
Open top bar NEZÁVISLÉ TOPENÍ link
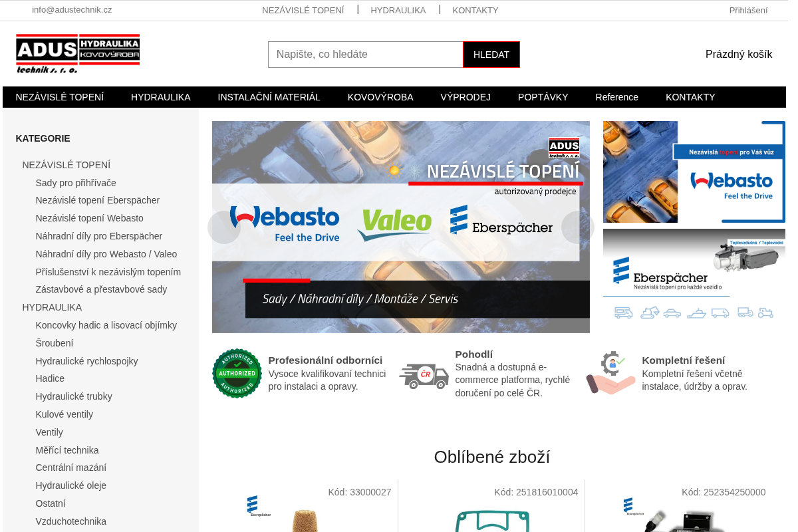303,10
